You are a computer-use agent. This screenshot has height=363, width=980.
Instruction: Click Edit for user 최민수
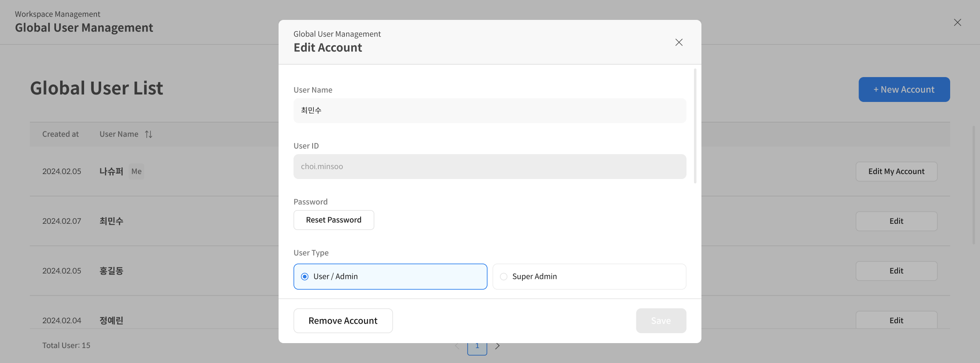[x=896, y=221]
